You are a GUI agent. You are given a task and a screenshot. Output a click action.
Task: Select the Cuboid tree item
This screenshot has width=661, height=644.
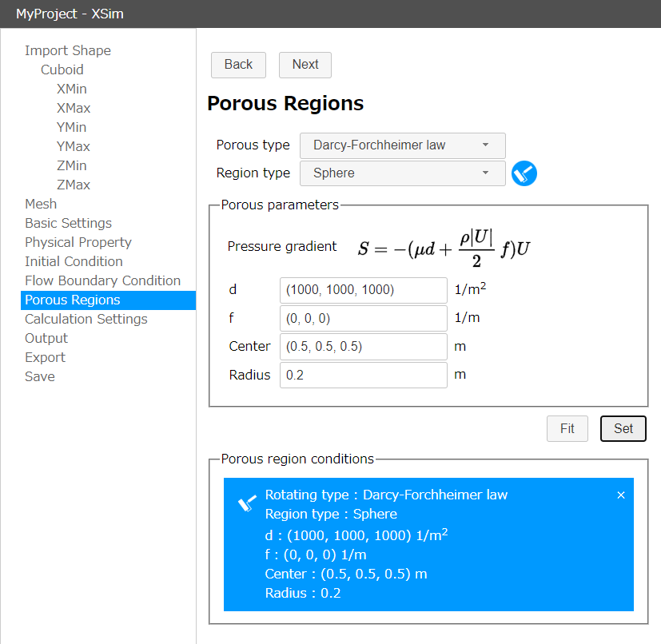[62, 70]
